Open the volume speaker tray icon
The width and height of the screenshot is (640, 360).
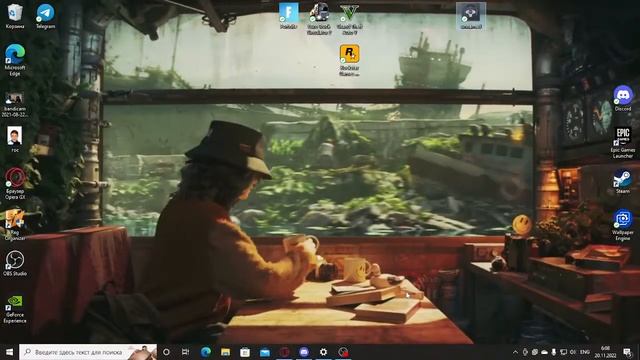[x=573, y=352]
